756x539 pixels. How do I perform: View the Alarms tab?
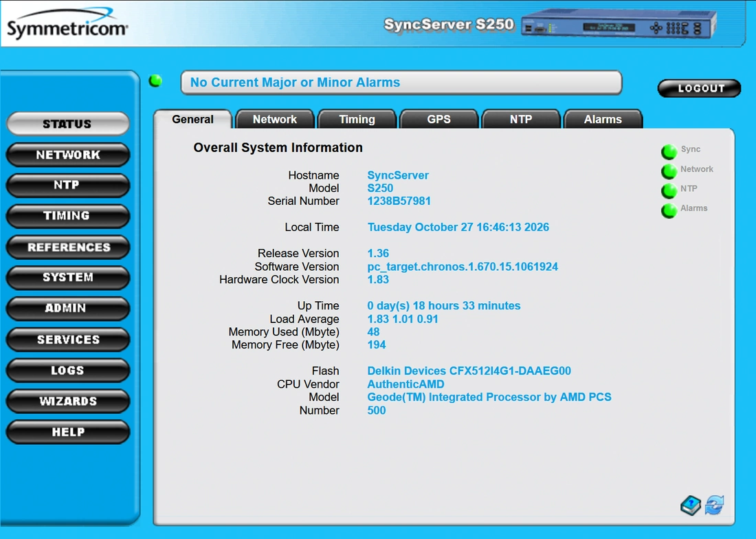click(x=603, y=119)
